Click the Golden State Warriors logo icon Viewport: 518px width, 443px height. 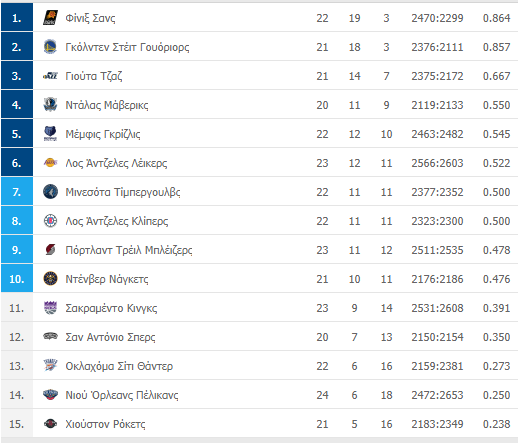point(50,47)
